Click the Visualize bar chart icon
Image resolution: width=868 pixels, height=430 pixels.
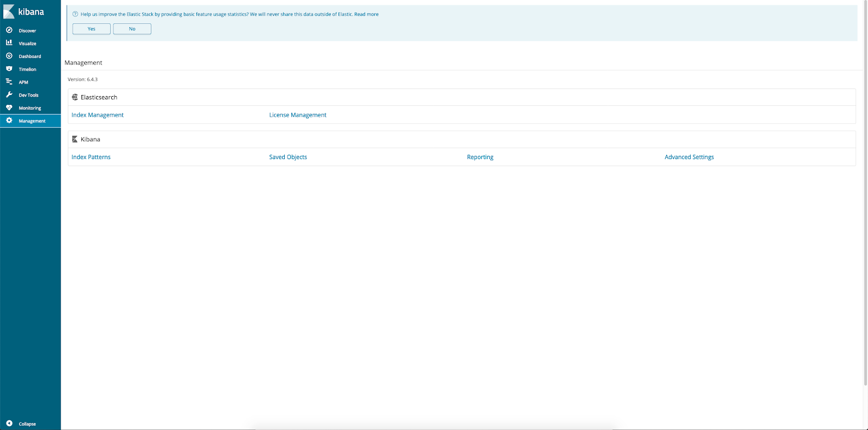point(9,43)
